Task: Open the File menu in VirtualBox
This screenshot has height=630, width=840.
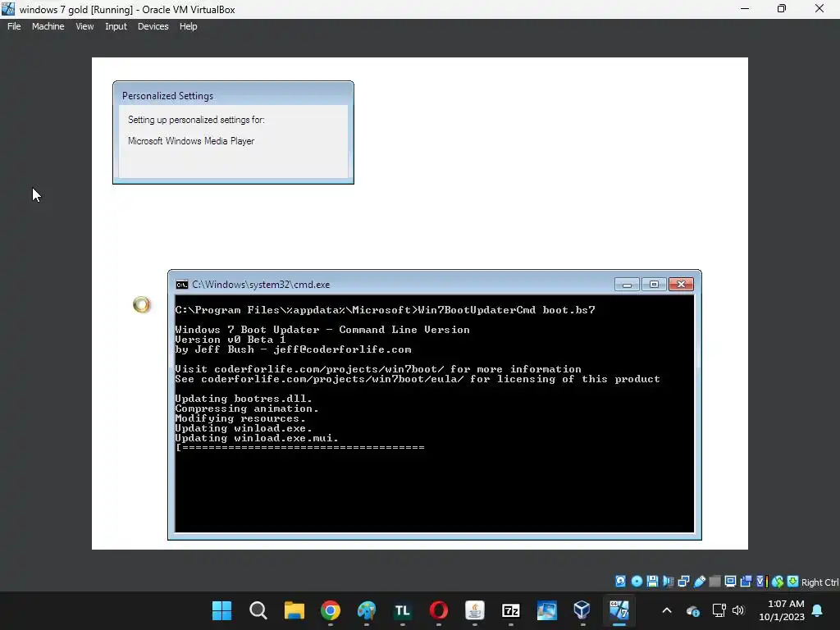Action: 14,26
